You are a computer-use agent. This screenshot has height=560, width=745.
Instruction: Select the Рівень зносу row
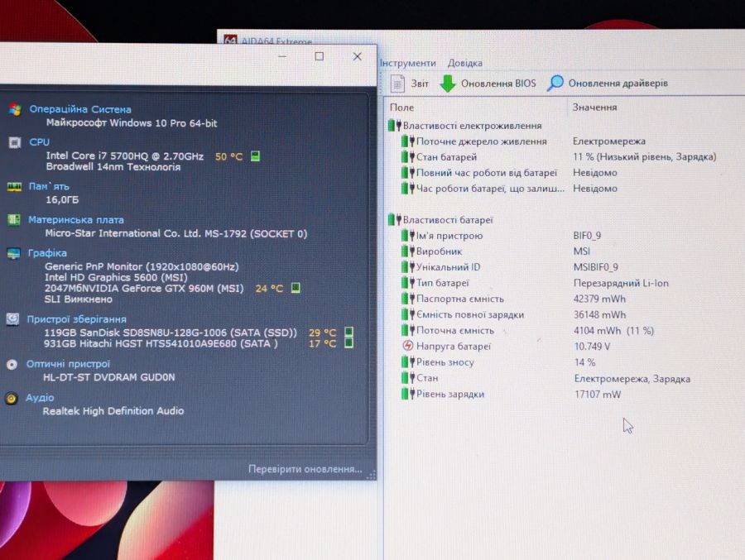(x=498, y=362)
